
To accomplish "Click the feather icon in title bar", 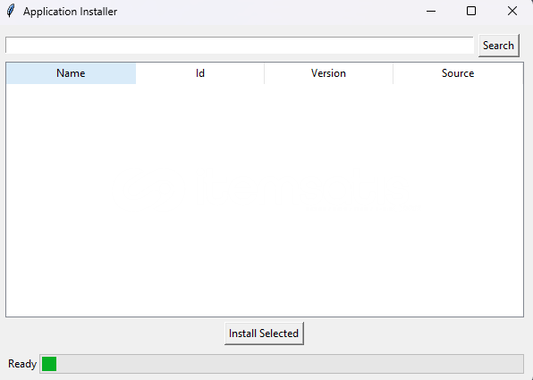I will [11, 11].
